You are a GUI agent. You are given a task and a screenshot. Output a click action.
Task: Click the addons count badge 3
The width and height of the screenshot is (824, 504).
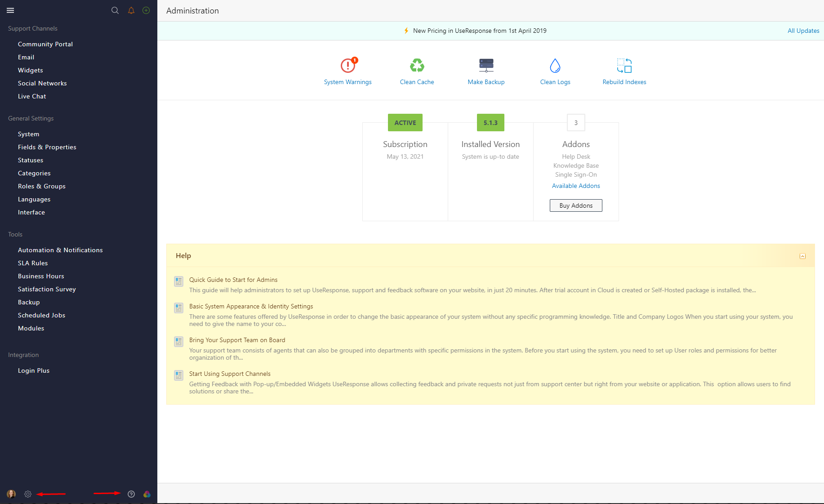(576, 122)
